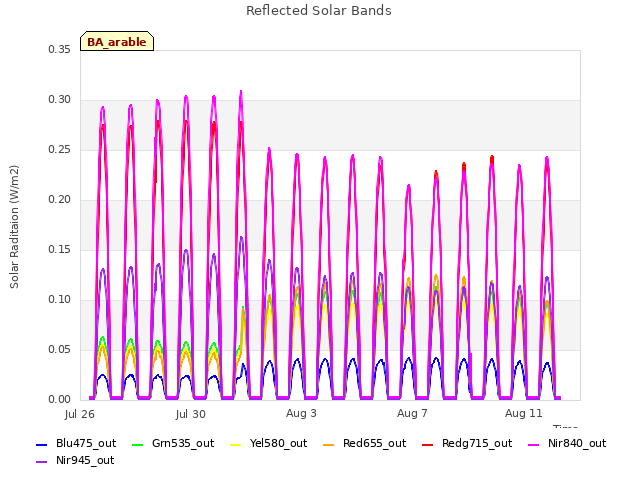Click the BA_arable annotation label
Screen dimensions: 640x480
click(117, 41)
